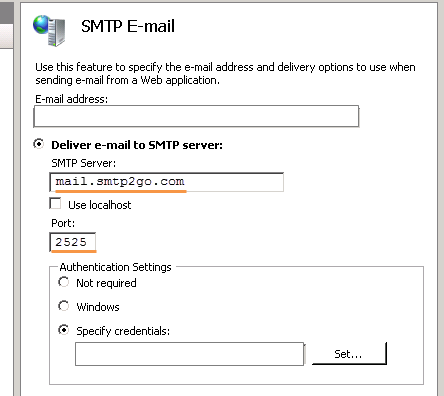444x396 pixels.
Task: Click the gray panel left of the page
Action: 7,198
